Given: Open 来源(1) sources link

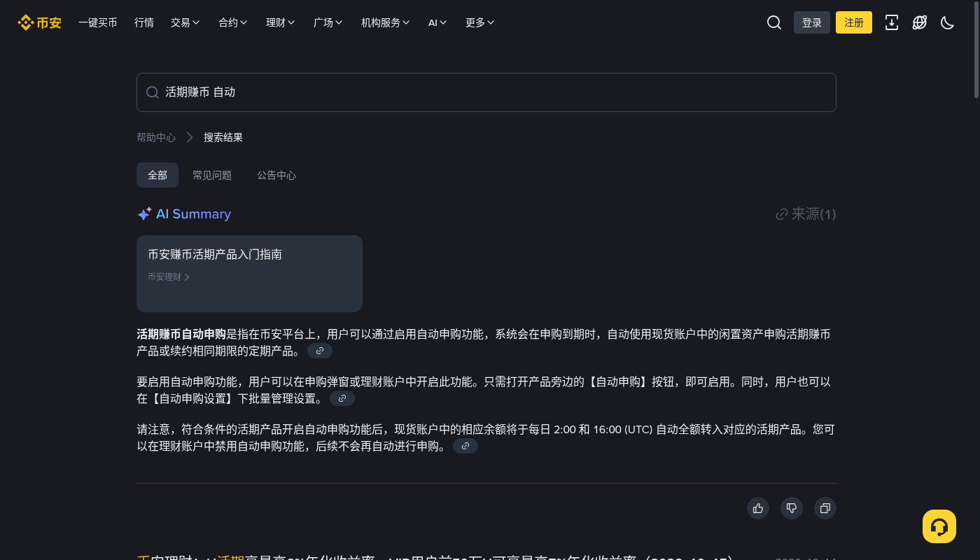Looking at the screenshot, I should pyautogui.click(x=806, y=214).
